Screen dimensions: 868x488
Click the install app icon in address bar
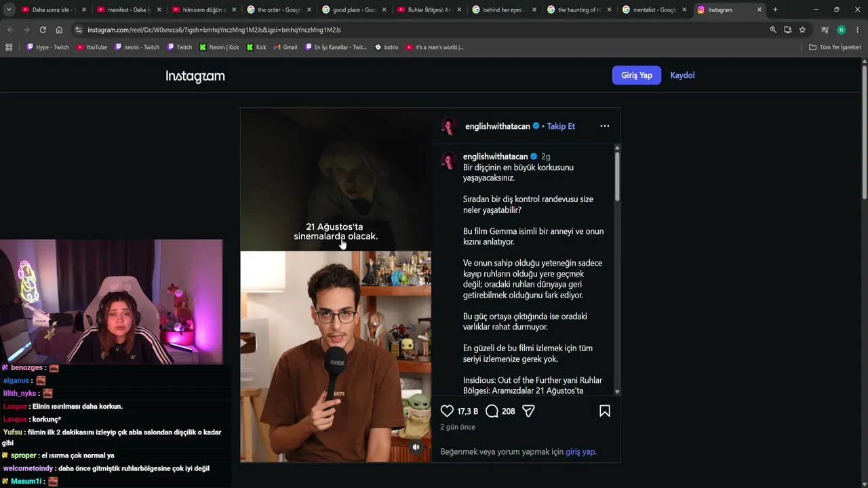click(787, 30)
